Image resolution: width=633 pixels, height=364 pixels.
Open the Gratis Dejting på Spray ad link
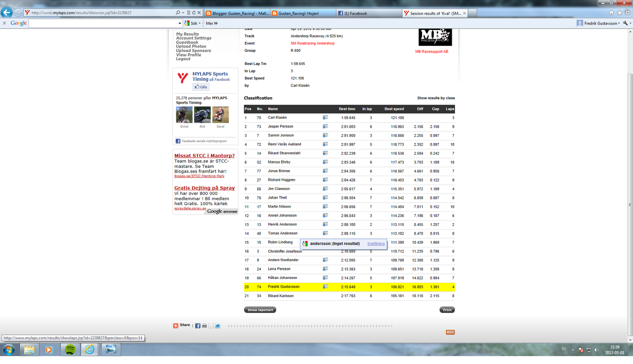(x=205, y=188)
